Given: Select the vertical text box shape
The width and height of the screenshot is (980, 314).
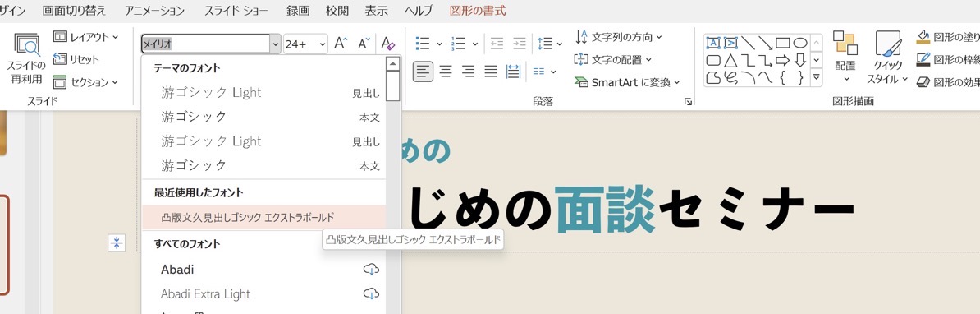Looking at the screenshot, I should 730,43.
